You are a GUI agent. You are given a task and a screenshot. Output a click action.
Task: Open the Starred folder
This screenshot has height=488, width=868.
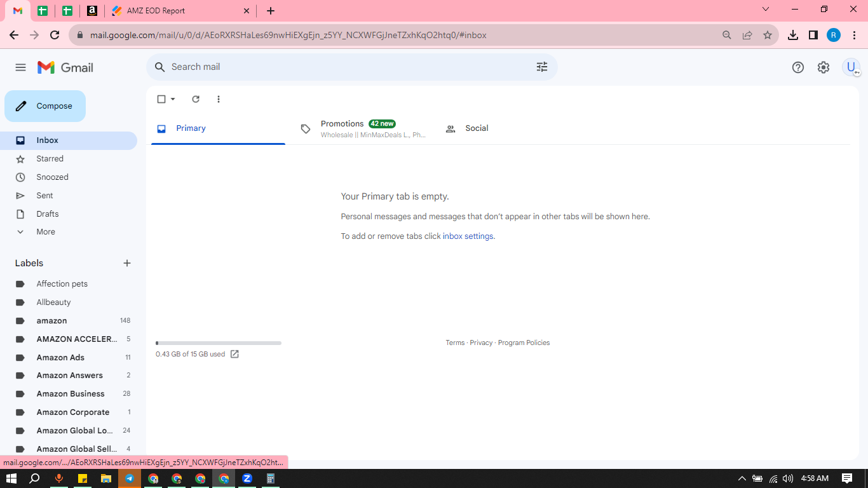point(69,159)
